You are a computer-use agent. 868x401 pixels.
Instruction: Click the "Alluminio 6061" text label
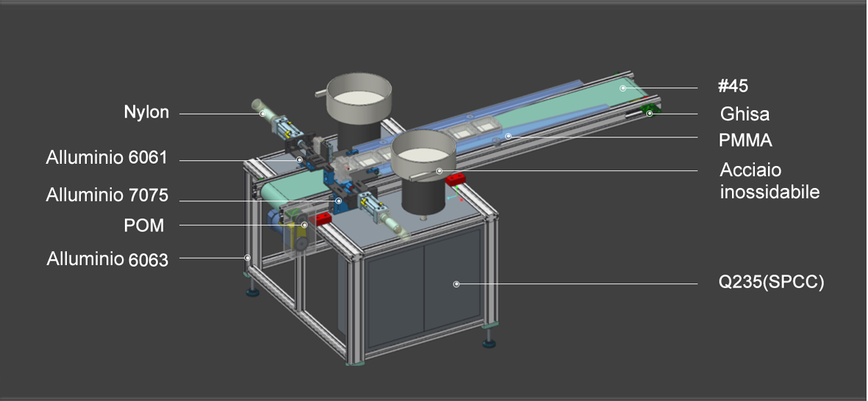pyautogui.click(x=107, y=158)
